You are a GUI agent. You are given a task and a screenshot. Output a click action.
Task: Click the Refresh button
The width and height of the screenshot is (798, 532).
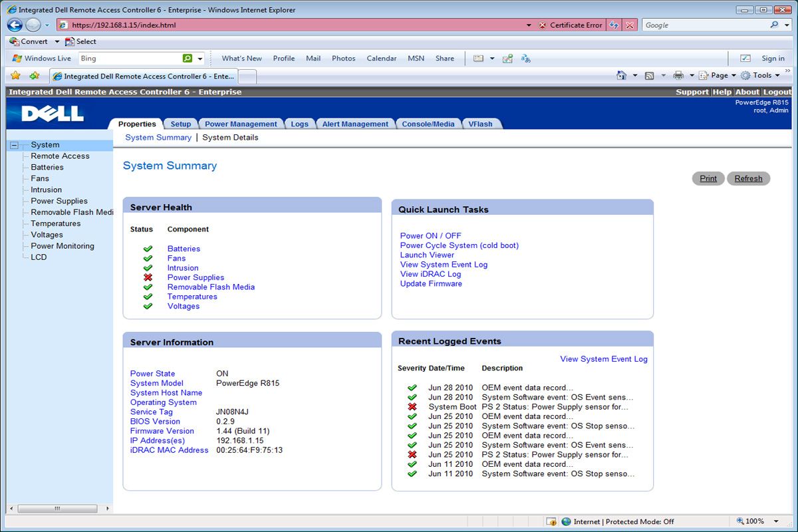click(748, 178)
